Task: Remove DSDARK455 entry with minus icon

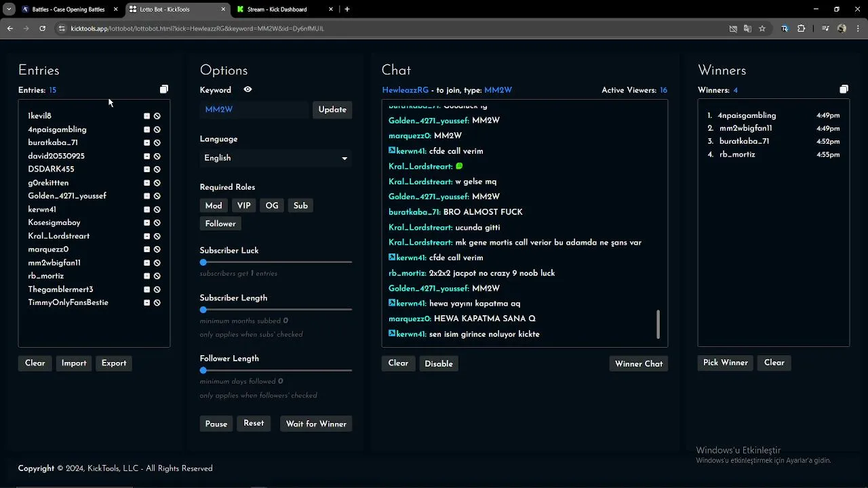Action: (x=146, y=169)
